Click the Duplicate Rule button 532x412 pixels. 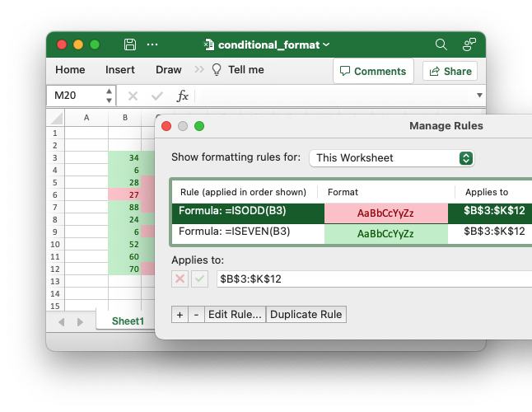(x=306, y=314)
